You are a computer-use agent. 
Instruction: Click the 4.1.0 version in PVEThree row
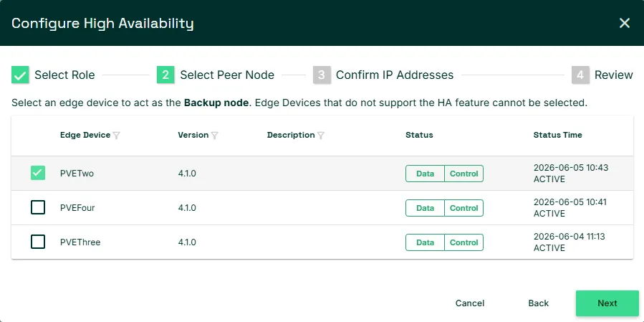187,242
